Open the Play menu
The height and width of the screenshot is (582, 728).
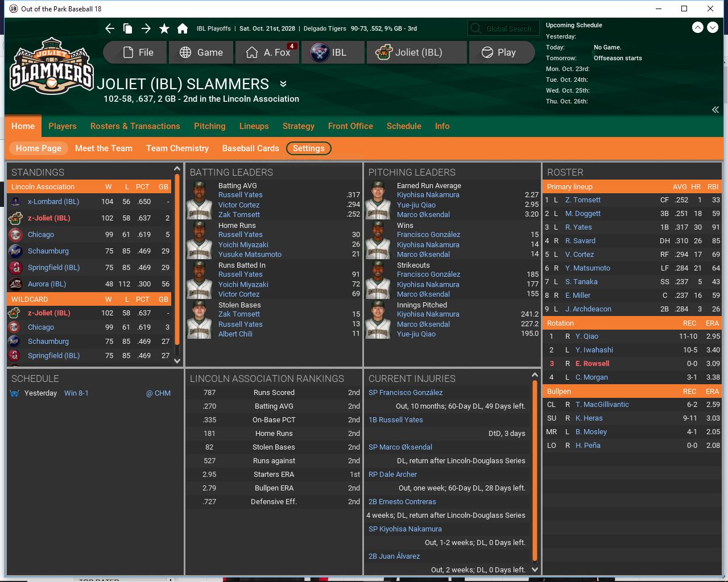(x=502, y=52)
